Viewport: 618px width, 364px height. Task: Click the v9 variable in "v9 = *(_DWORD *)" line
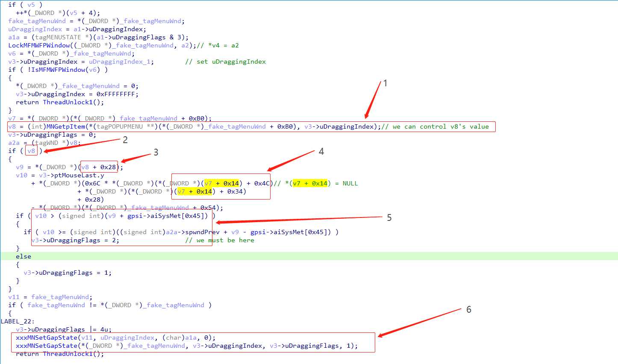point(20,167)
